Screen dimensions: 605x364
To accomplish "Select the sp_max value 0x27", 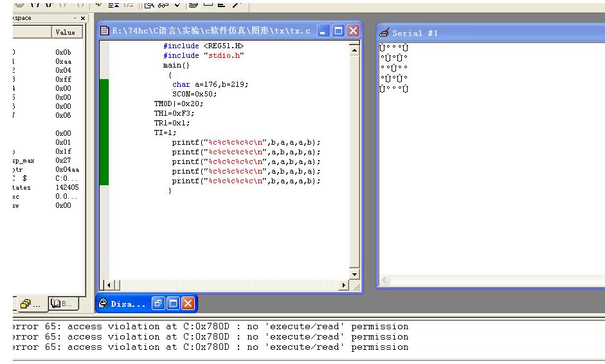I will click(x=63, y=160).
